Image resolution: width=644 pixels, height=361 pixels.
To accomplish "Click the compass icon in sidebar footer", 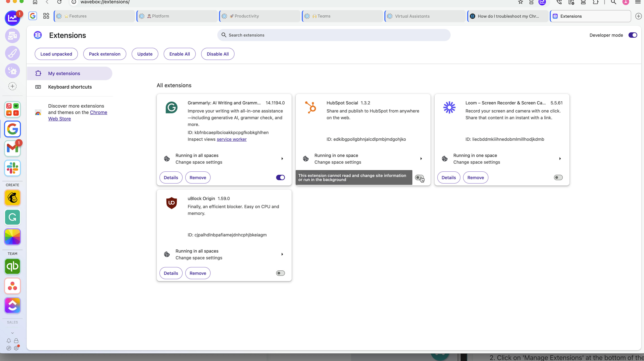I will point(9,348).
